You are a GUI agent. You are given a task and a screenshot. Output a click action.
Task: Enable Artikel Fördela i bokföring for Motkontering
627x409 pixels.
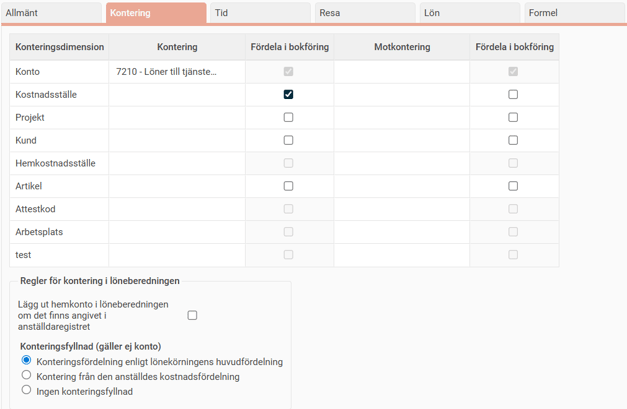pos(513,186)
